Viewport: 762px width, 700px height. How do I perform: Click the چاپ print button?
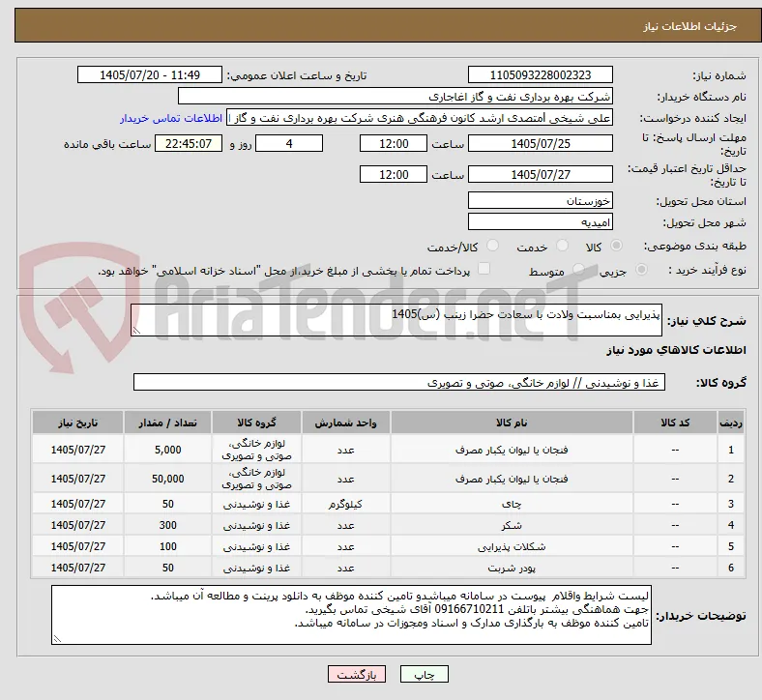425,674
